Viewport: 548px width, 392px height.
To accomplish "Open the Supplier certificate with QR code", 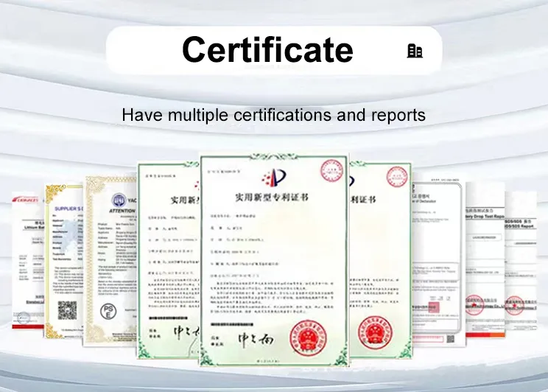I will tap(63, 262).
